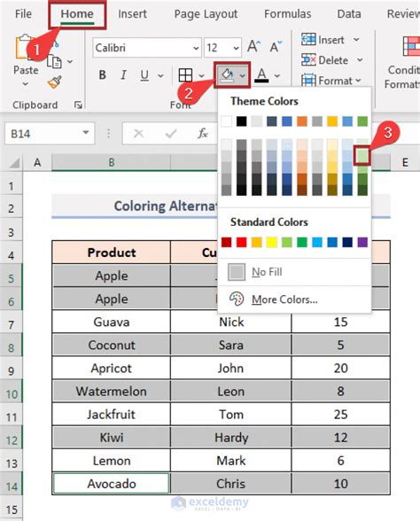Toggle Bold formatting

103,75
